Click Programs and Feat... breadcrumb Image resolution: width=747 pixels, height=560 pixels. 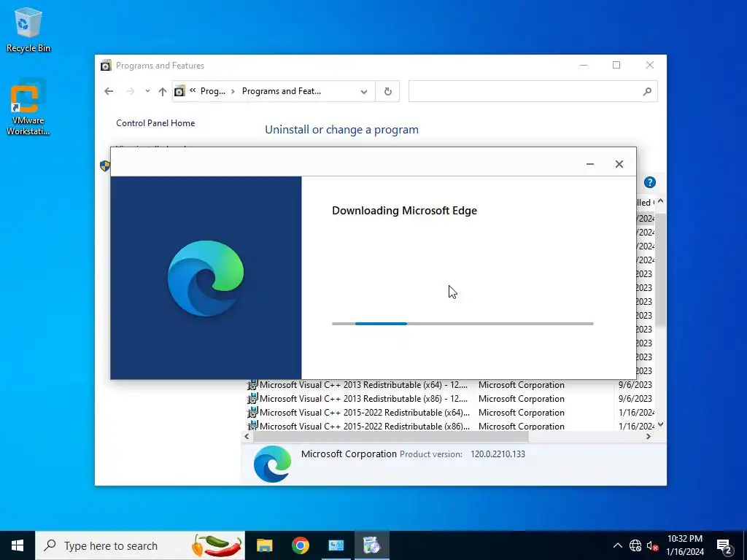(281, 91)
